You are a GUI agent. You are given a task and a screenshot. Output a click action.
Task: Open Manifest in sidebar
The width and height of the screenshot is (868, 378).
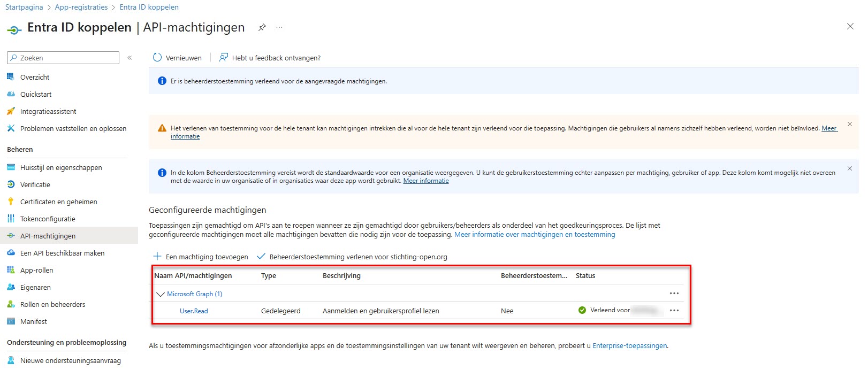(x=34, y=321)
